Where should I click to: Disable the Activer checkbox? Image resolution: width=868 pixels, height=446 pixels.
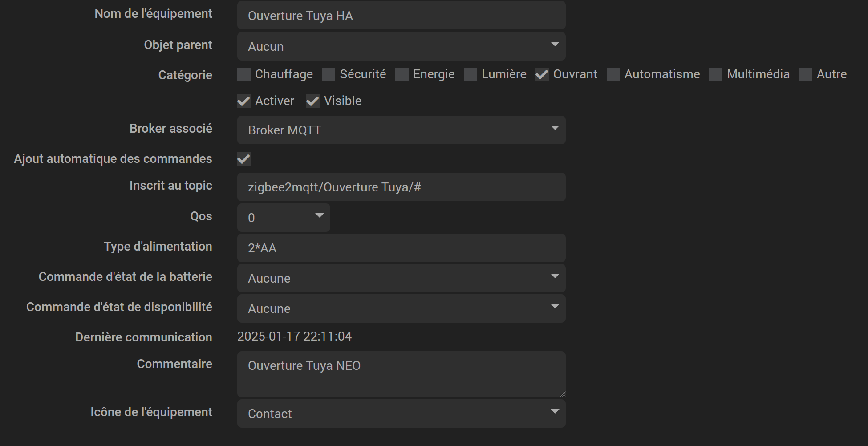tap(243, 101)
